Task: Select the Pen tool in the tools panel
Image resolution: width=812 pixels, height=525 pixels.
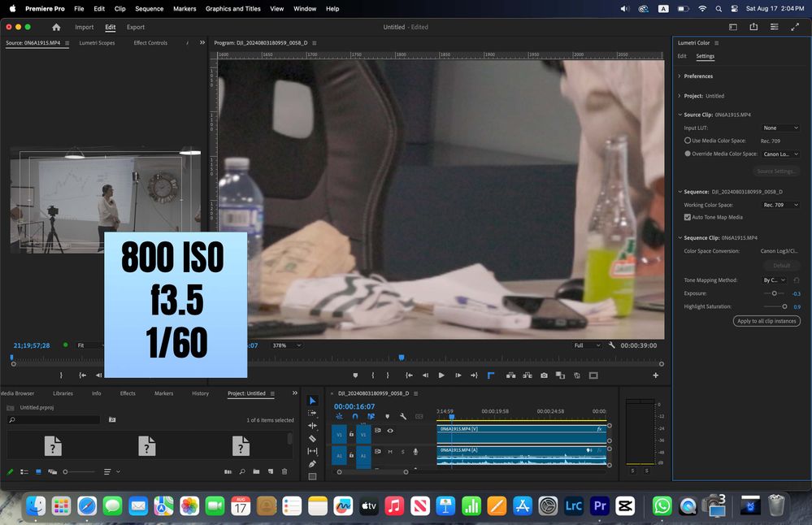Action: [x=312, y=464]
